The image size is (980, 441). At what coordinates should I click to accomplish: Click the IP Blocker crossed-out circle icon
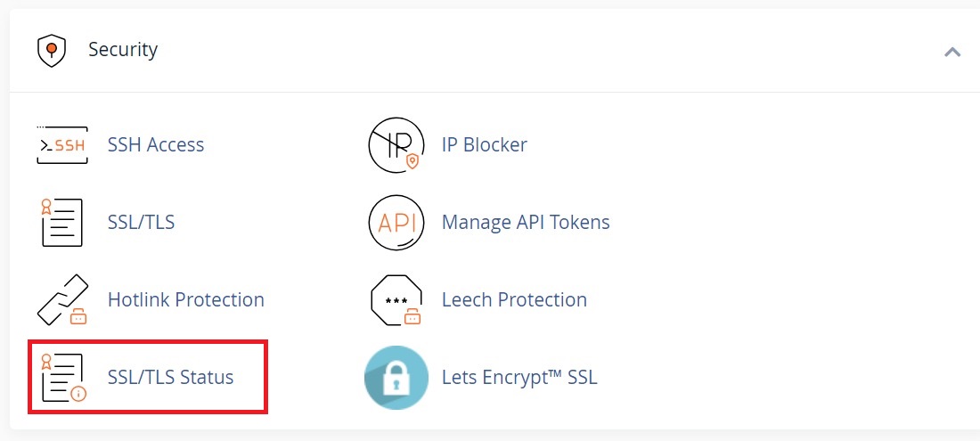(396, 145)
